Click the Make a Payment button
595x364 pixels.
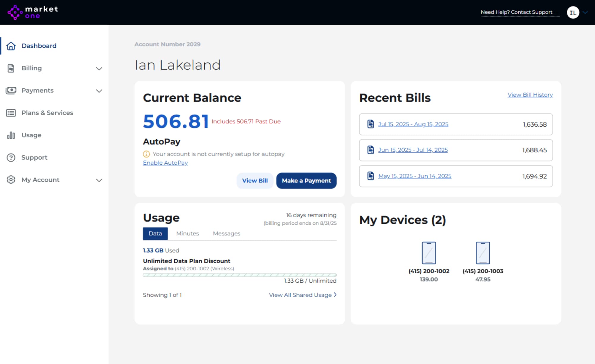coord(306,181)
